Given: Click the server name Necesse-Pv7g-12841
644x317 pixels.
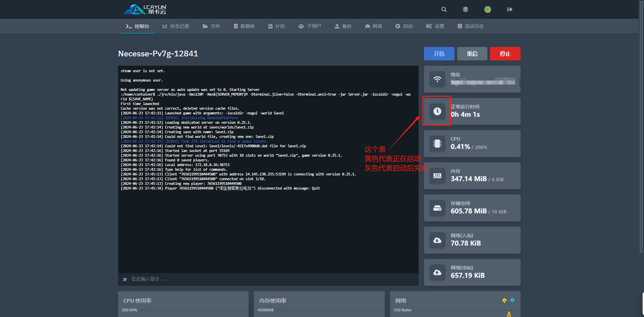Looking at the screenshot, I should 158,54.
